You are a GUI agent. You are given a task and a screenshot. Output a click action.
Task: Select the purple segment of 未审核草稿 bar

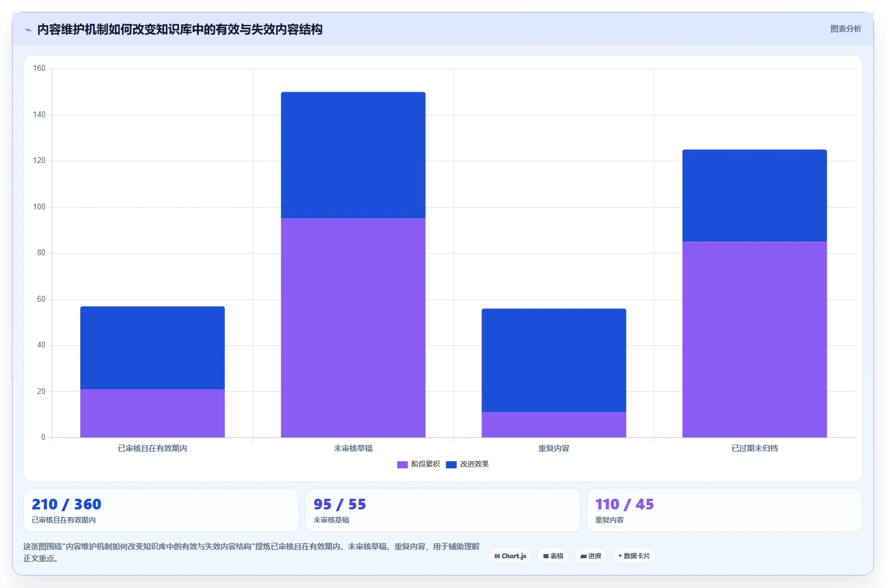pos(353,328)
